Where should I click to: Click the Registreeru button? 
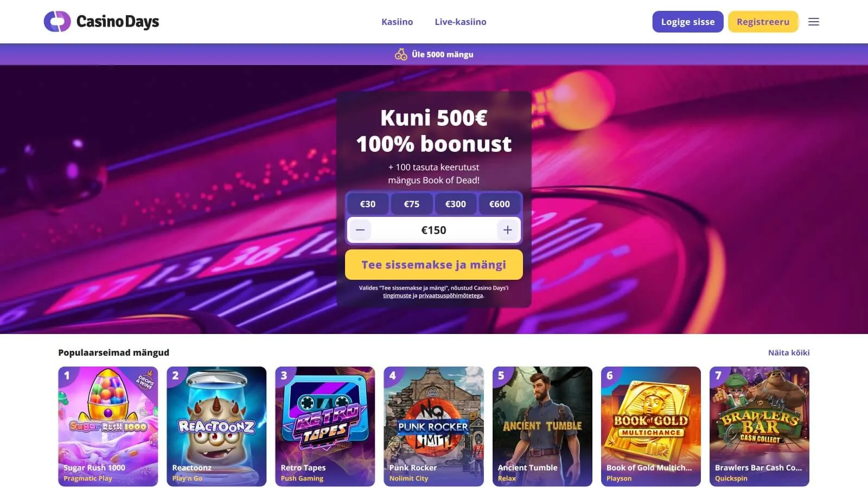click(x=763, y=22)
